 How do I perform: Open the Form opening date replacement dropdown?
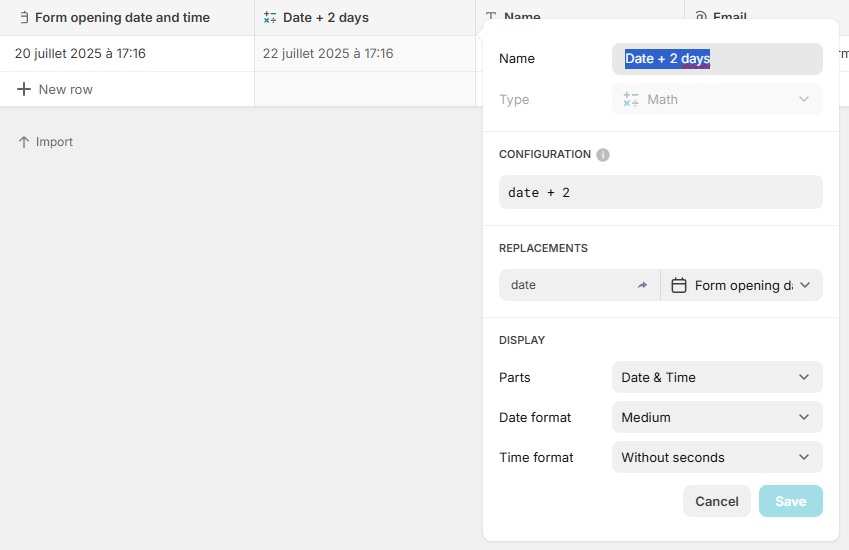(742, 285)
